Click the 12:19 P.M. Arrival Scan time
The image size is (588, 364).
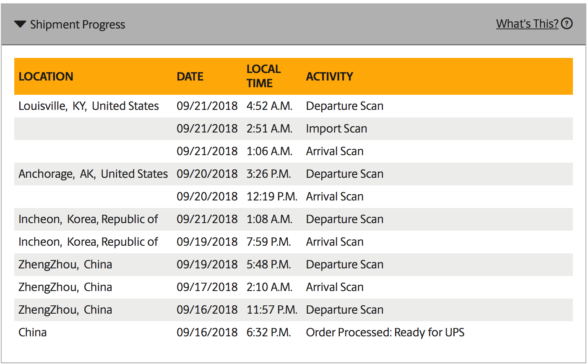click(272, 197)
